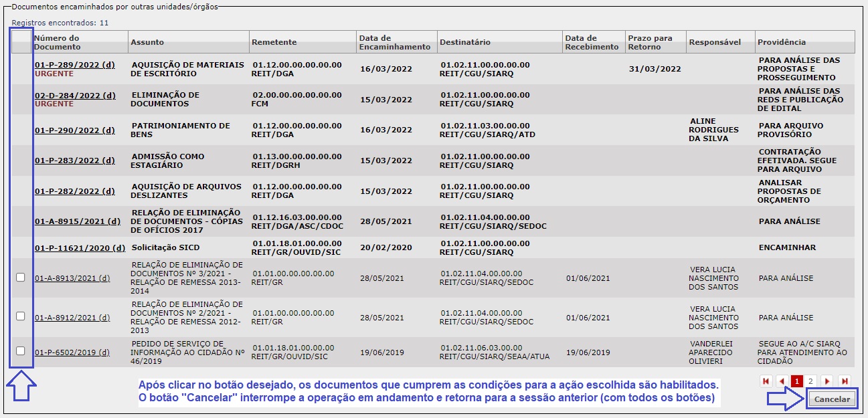Click the PARA ARQUIVO PROVISÓRIO action cell
The image size is (868, 418).
(791, 130)
